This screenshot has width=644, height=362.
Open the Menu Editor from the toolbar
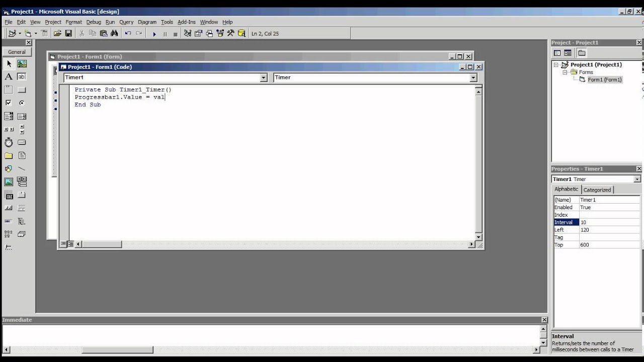[44, 34]
